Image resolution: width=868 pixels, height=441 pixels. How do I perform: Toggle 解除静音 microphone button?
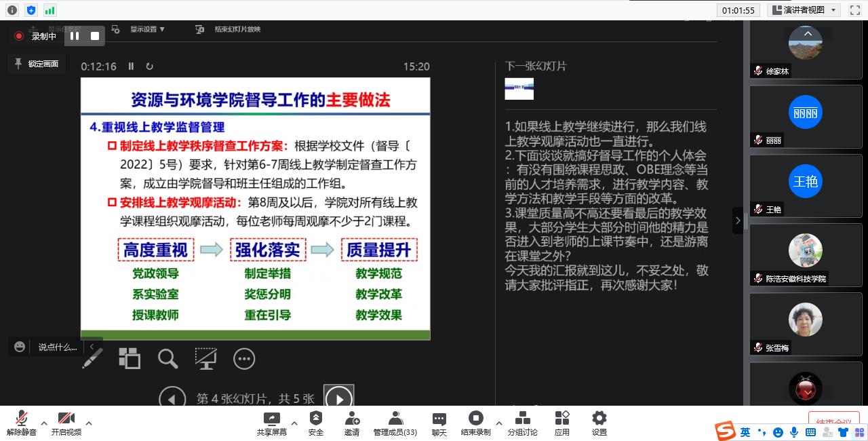coord(22,423)
